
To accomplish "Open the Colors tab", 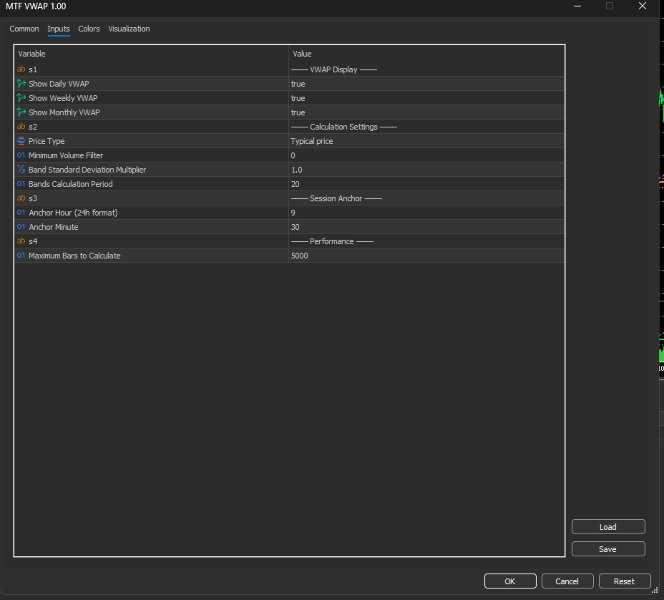I will pos(89,29).
